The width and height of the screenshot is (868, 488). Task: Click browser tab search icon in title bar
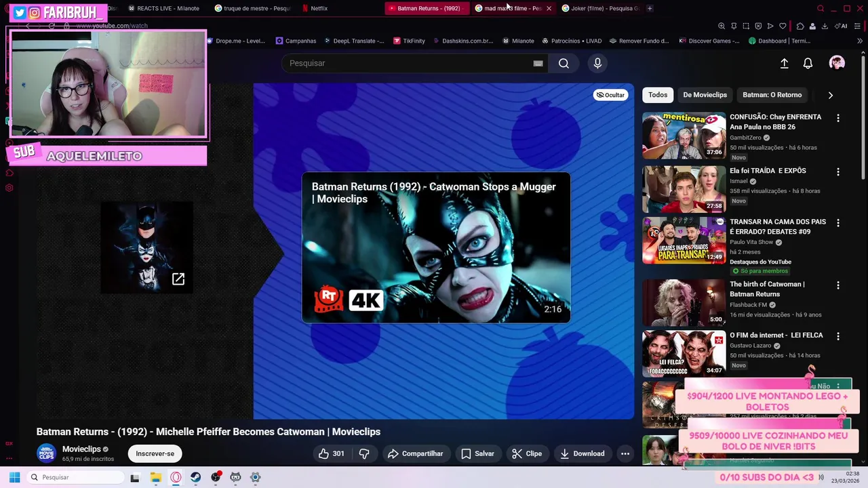821,8
